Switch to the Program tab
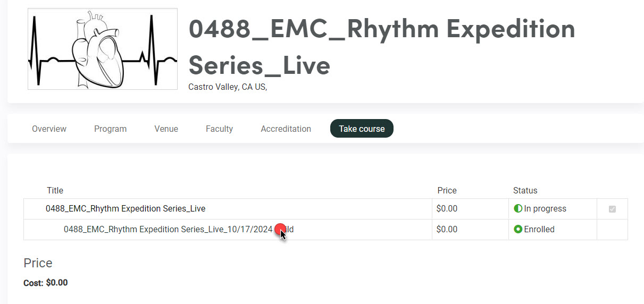 tap(110, 129)
